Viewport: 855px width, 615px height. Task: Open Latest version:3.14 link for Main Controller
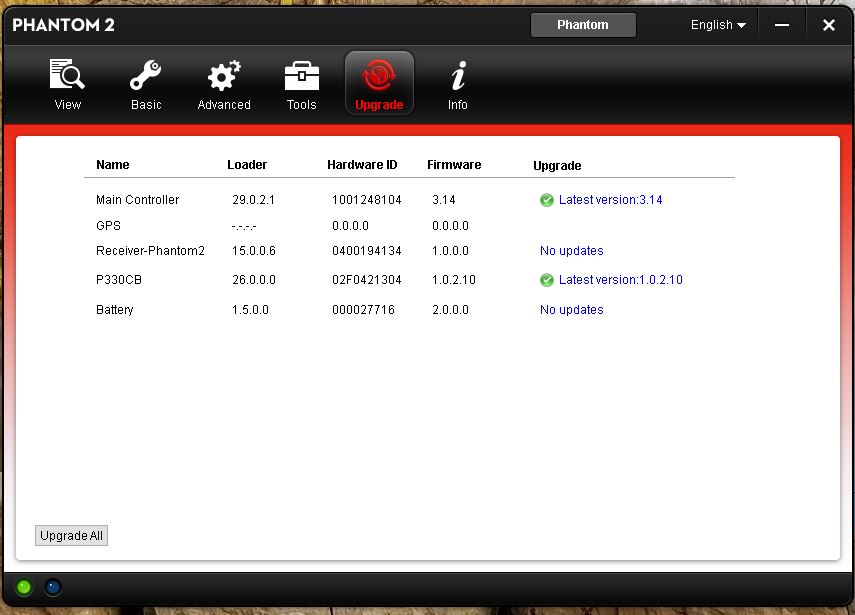(x=610, y=200)
